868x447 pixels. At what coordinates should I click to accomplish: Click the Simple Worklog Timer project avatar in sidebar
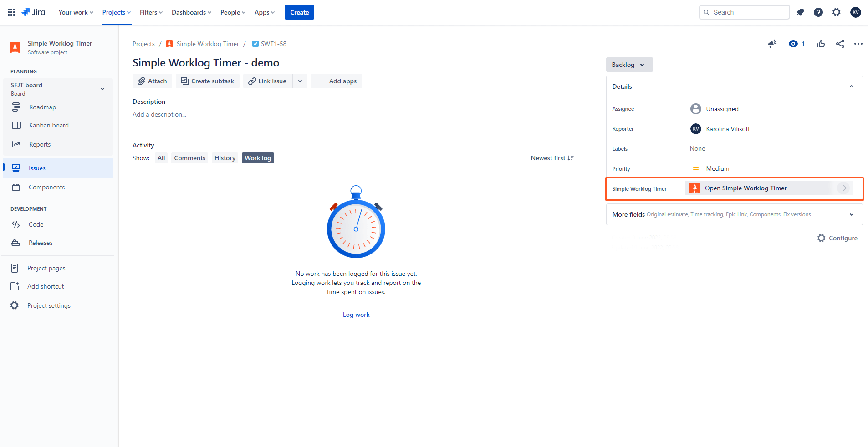[15, 47]
